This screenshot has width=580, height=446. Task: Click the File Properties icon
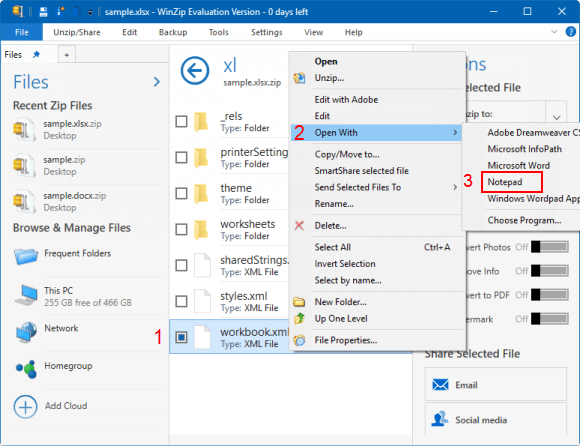pos(299,340)
